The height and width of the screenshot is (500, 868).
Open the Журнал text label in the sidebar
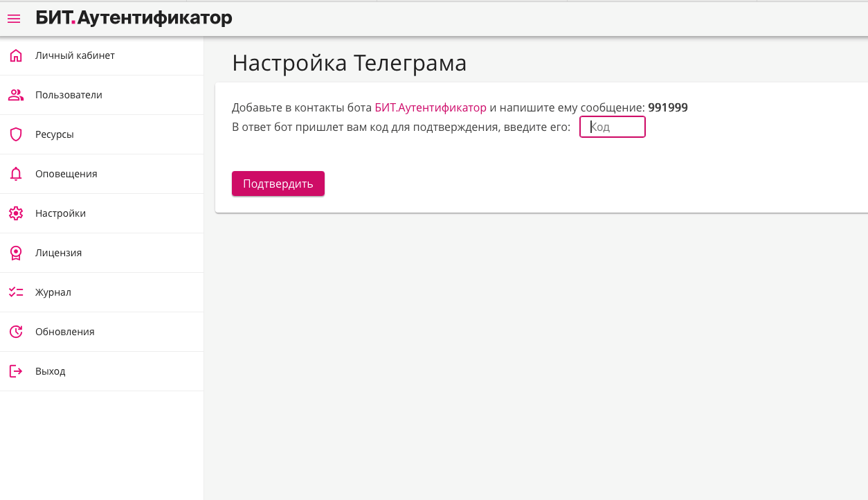pyautogui.click(x=53, y=292)
